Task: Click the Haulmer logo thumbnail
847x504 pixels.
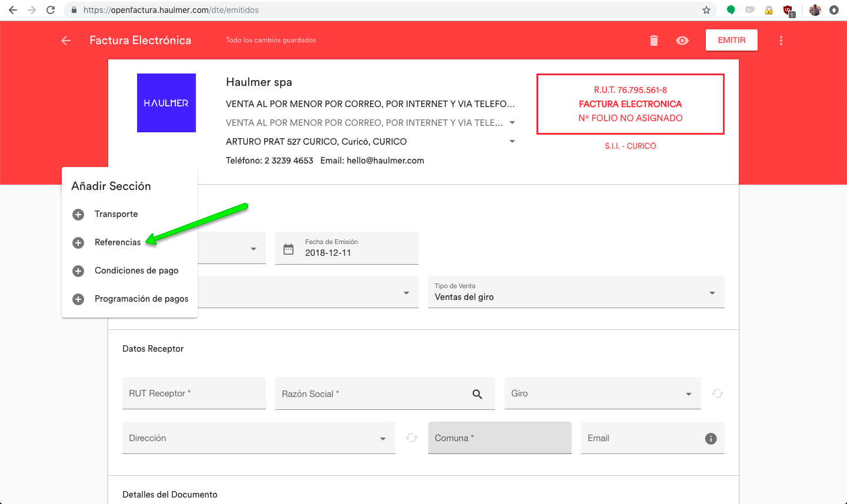Action: click(x=166, y=103)
